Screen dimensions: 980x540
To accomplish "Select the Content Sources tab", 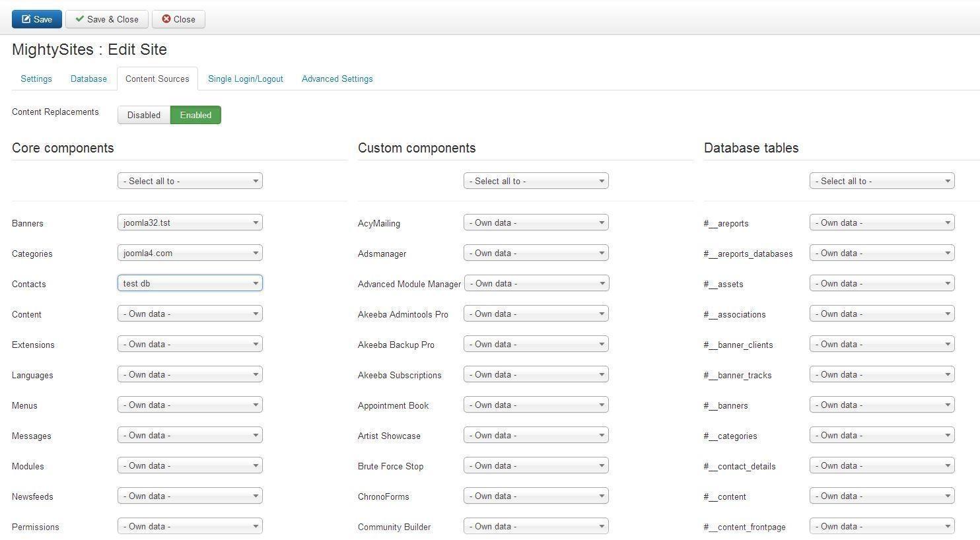I will coord(157,79).
